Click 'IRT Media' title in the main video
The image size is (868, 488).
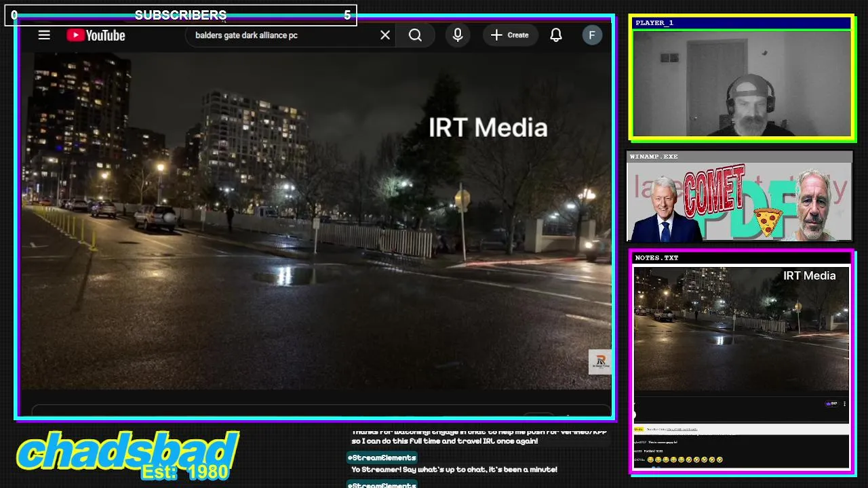pyautogui.click(x=488, y=128)
